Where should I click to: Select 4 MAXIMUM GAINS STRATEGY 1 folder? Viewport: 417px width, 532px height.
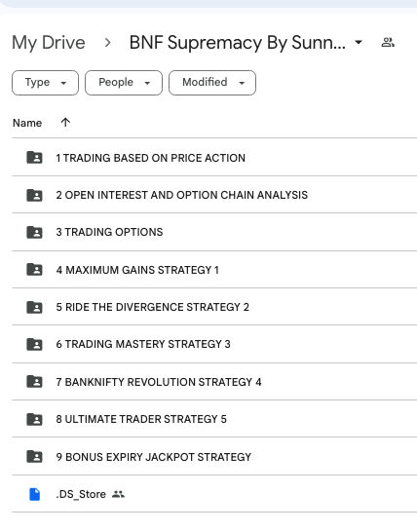(214, 270)
